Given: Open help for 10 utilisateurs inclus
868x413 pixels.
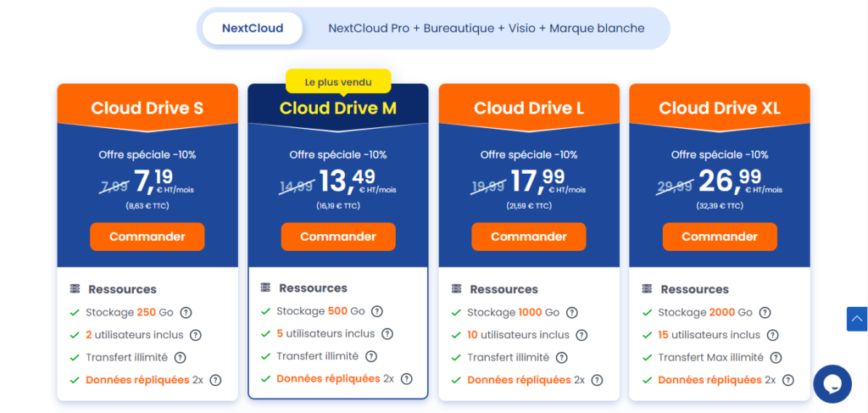Looking at the screenshot, I should pyautogui.click(x=581, y=335).
